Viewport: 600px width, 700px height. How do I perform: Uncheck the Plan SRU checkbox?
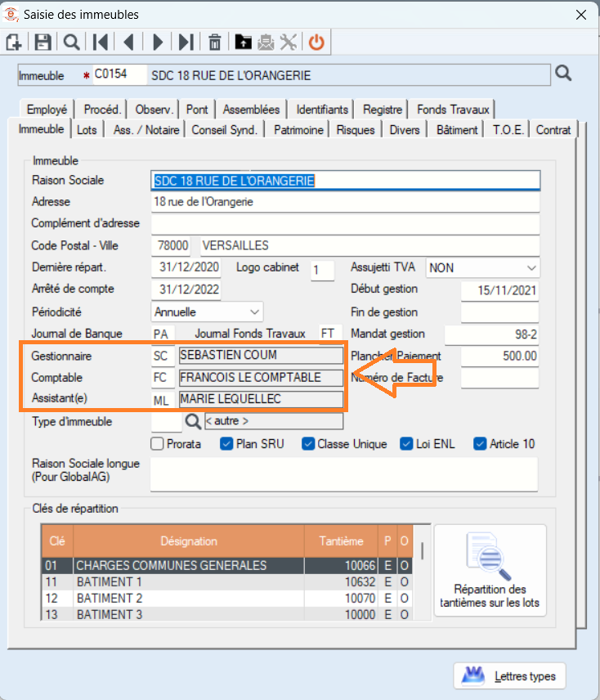[x=226, y=444]
